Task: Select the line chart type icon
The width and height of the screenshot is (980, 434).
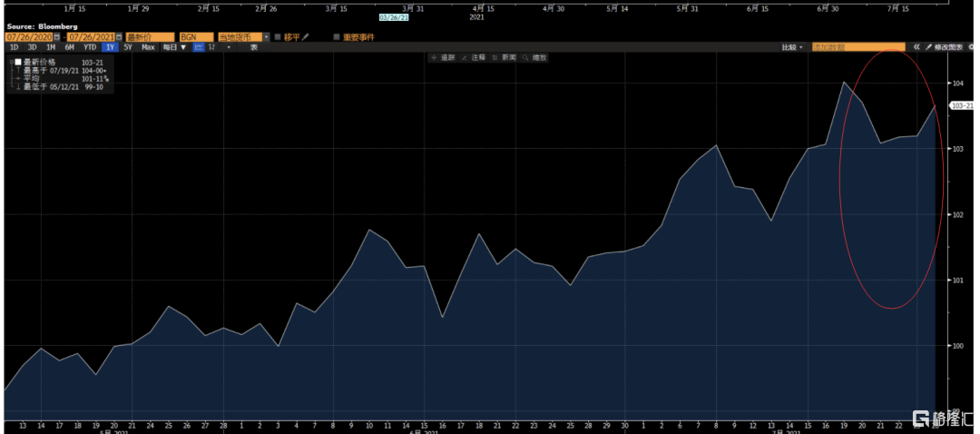Action: point(199,47)
